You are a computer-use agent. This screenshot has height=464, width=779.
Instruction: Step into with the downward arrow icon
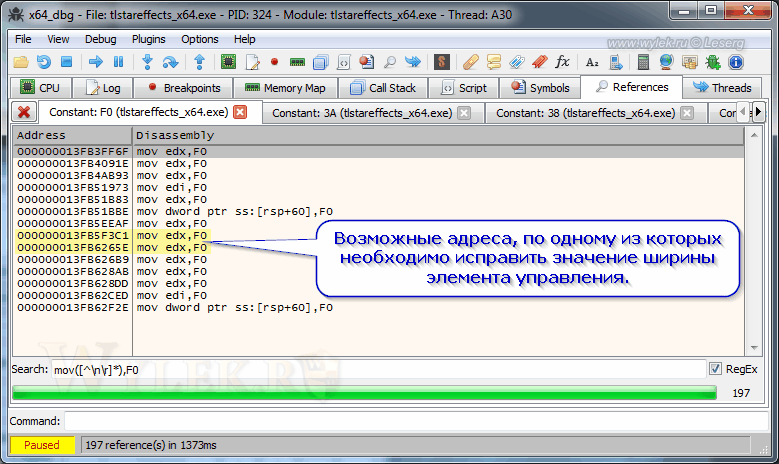coord(147,62)
